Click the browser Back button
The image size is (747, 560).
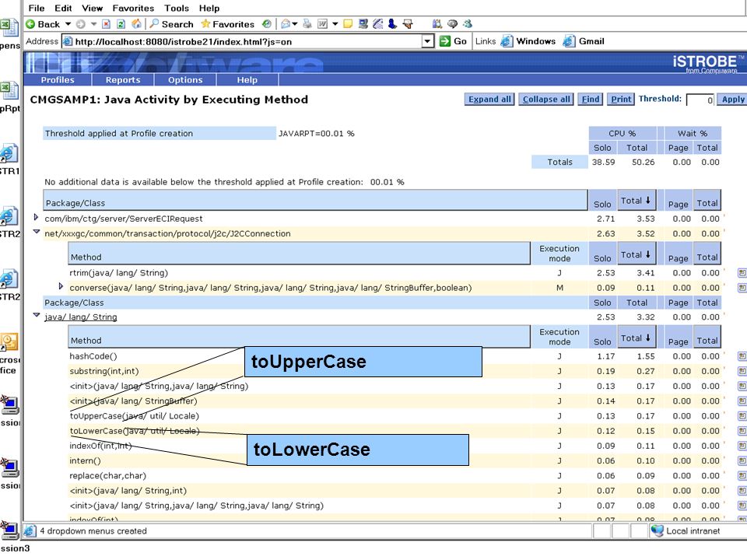42,24
